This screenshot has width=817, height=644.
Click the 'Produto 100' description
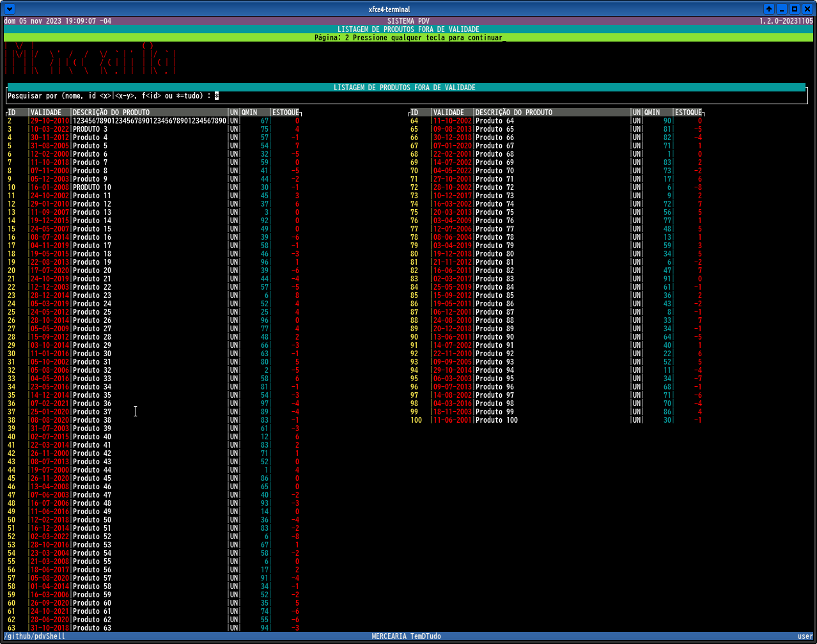497,420
